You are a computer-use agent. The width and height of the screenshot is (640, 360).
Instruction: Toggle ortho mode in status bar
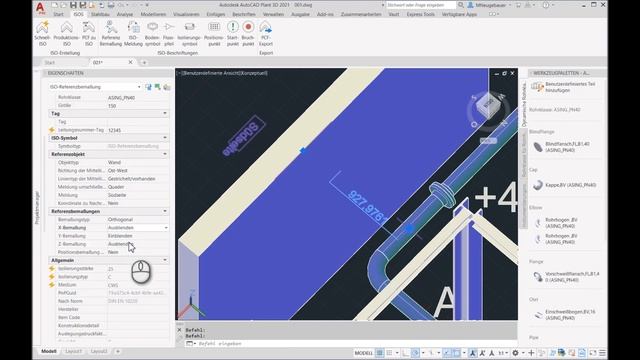coord(405,353)
